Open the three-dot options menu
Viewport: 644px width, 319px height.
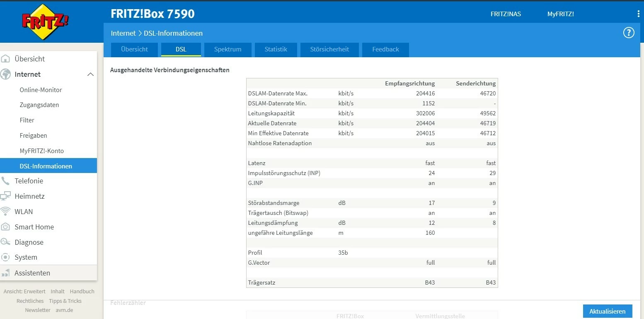coord(638,14)
